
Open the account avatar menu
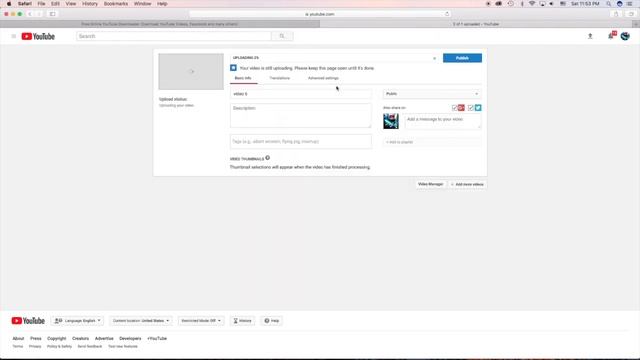pos(625,36)
